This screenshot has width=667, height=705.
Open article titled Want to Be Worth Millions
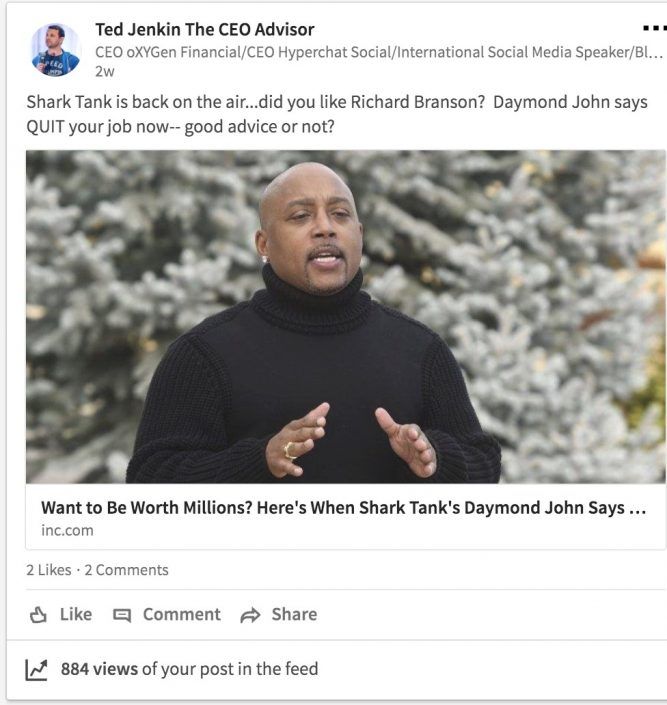coord(344,508)
